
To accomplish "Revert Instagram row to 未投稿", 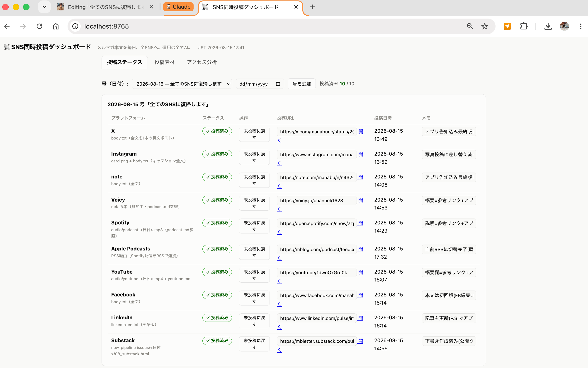I will pos(254,157).
